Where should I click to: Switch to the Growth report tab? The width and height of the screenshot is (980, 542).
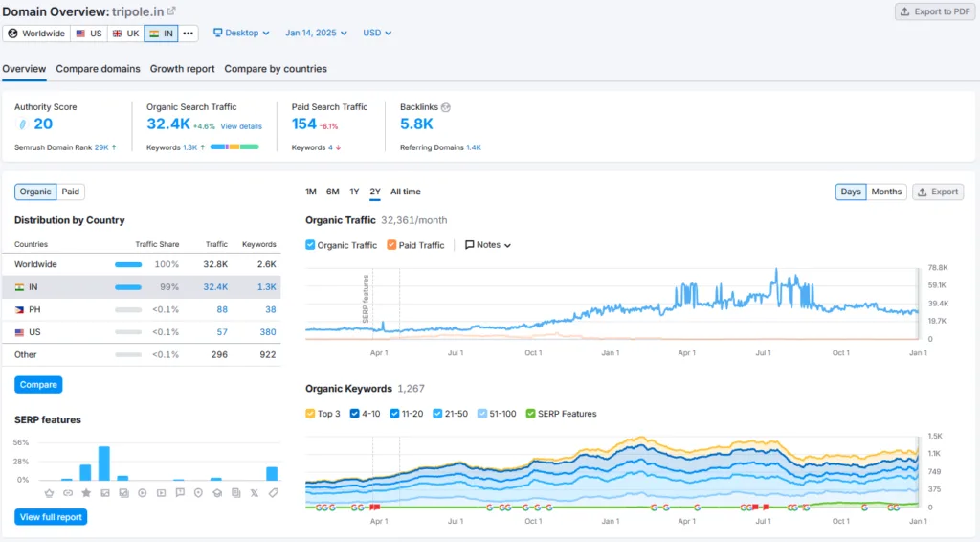pyautogui.click(x=182, y=69)
